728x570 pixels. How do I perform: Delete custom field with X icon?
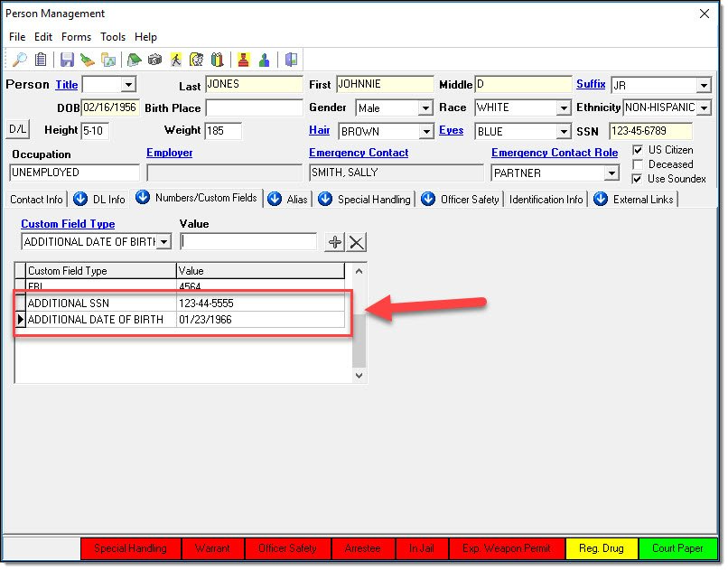click(x=357, y=242)
